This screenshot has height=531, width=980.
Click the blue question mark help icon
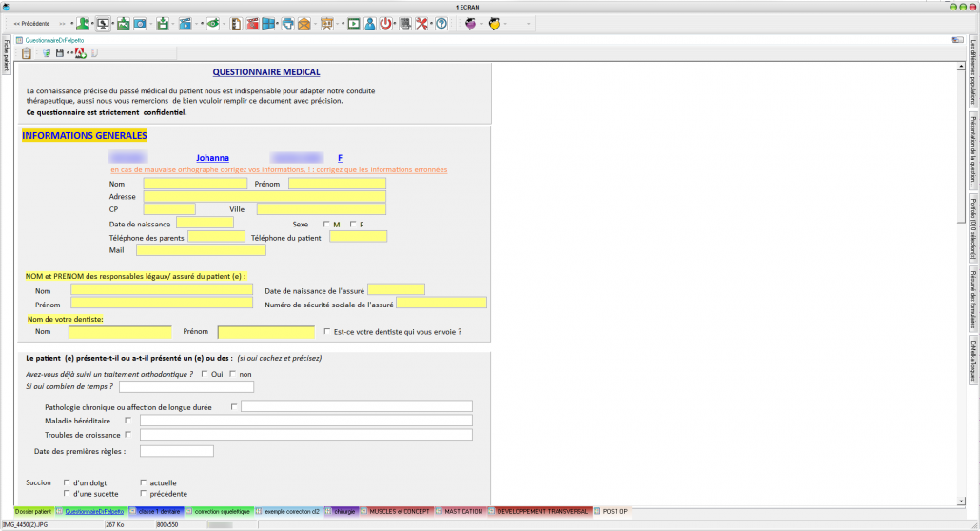441,24
